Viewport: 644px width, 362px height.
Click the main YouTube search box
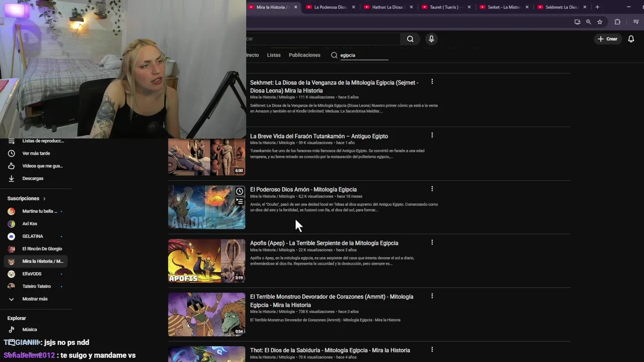click(323, 39)
